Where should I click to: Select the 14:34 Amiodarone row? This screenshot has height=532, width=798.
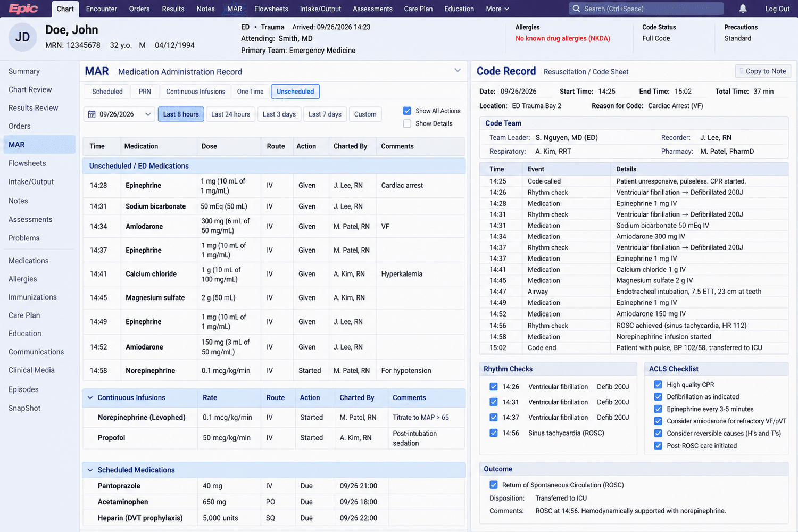pos(273,226)
